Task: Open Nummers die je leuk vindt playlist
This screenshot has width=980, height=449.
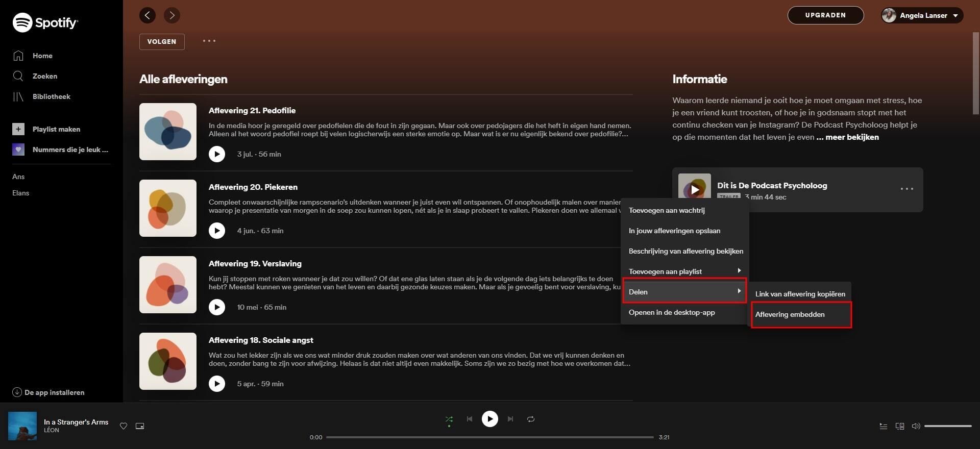Action: (60, 149)
